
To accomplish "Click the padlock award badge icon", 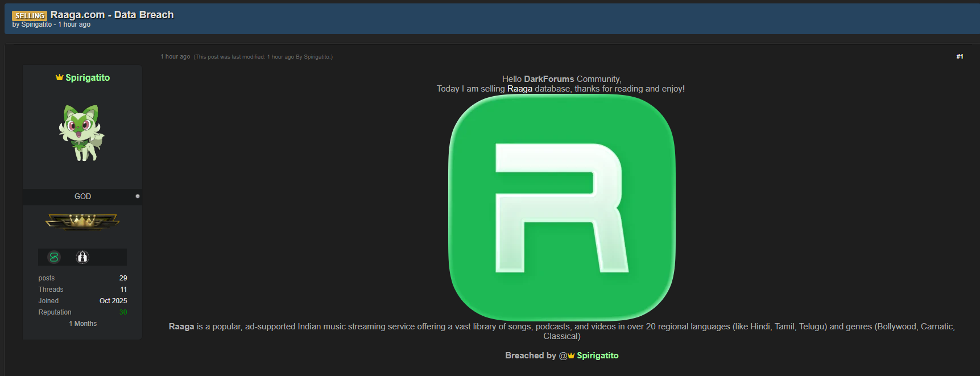I will (x=82, y=257).
